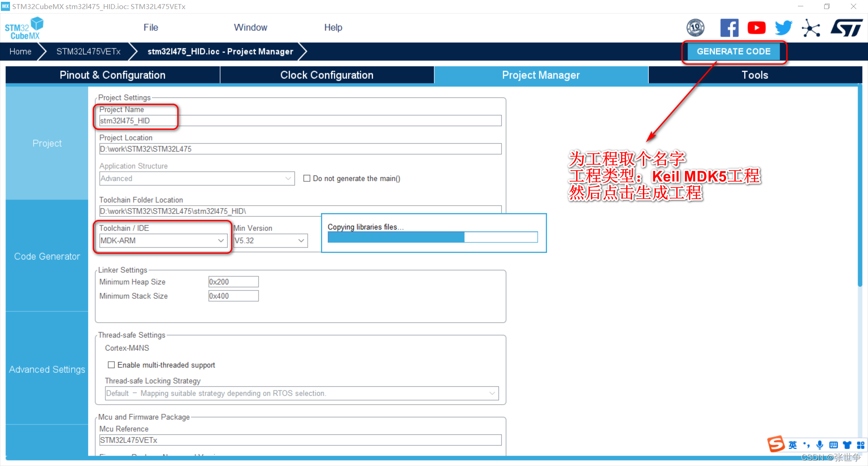868x466 pixels.
Task: Click the 'Linker Settings' group label
Action: (123, 270)
